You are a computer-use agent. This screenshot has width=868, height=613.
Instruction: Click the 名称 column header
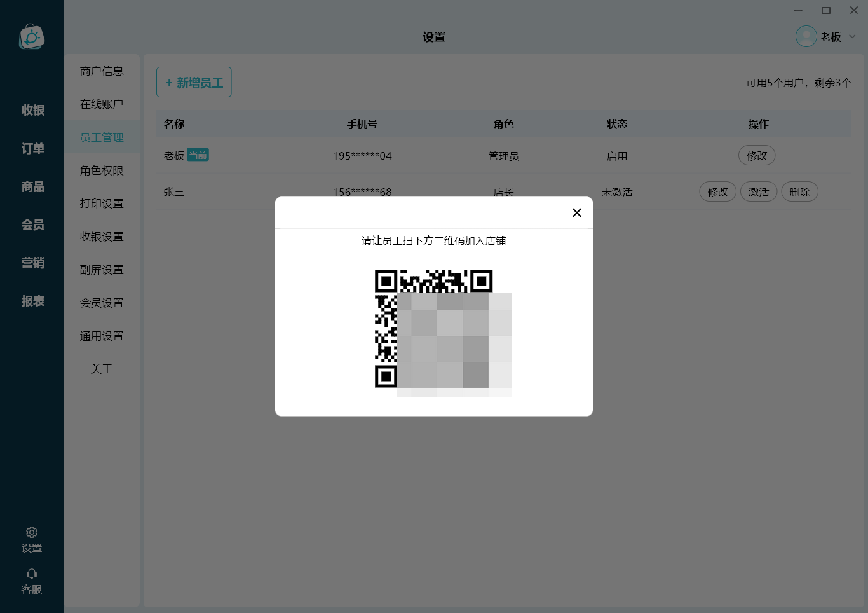pos(174,124)
